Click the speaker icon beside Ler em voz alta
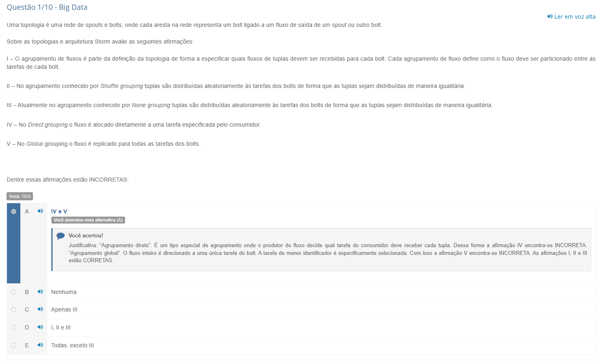This screenshot has height=364, width=605. pyautogui.click(x=550, y=16)
